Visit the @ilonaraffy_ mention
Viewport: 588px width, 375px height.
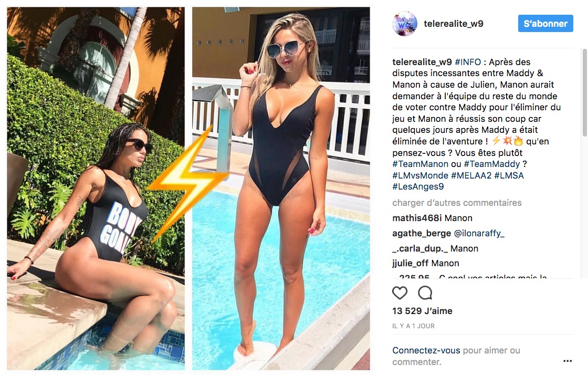click(479, 233)
